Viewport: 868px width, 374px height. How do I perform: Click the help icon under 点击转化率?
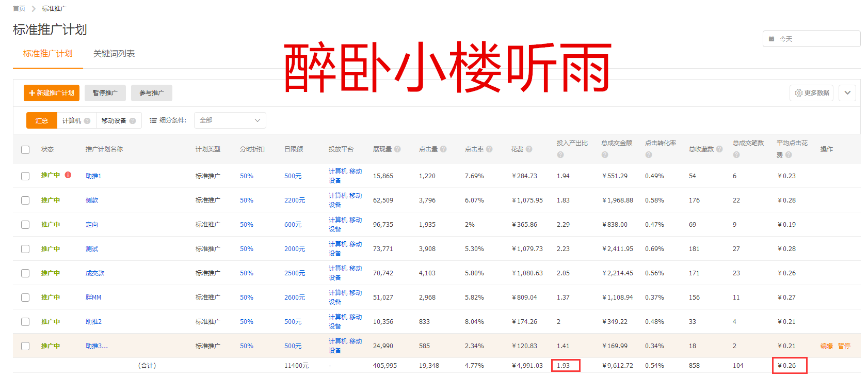pos(649,154)
